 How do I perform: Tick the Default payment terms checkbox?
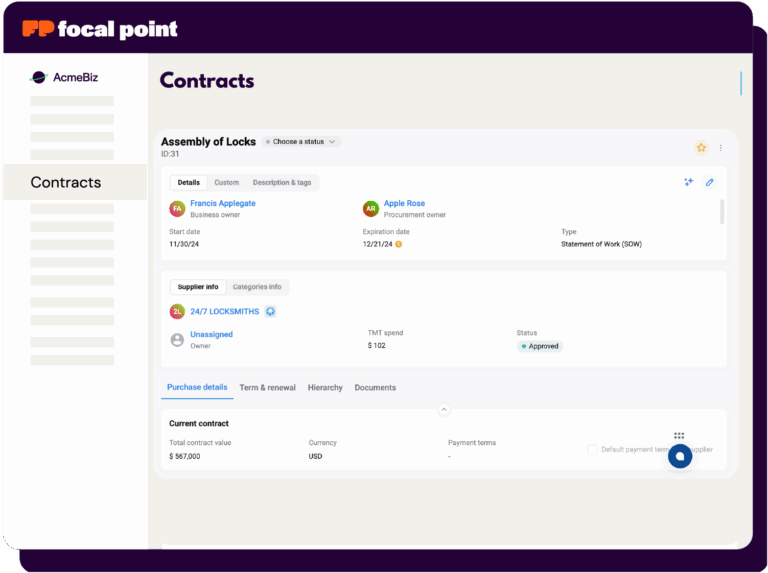click(x=592, y=450)
